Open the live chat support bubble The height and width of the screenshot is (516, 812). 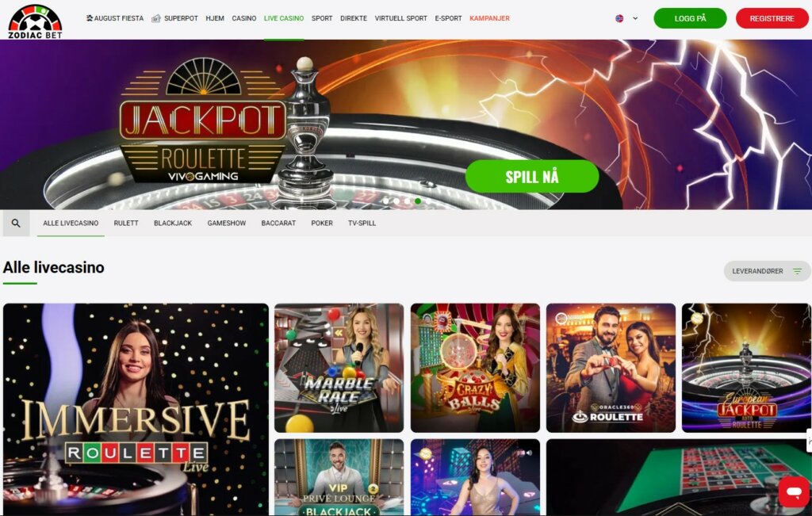793,491
